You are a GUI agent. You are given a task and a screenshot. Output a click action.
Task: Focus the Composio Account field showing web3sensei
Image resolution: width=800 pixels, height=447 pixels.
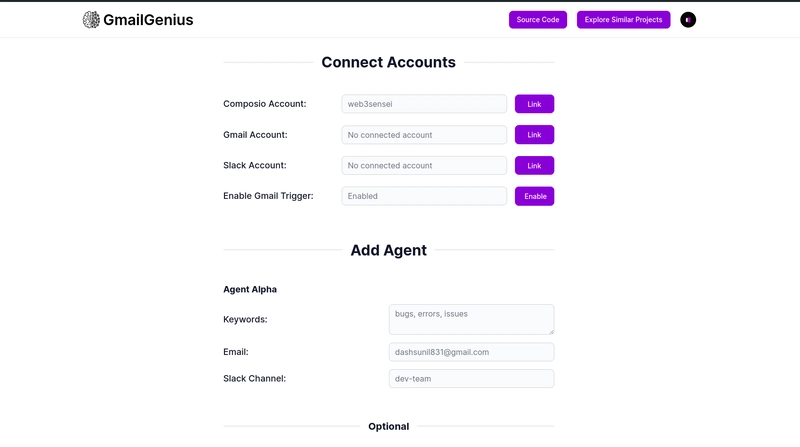424,104
